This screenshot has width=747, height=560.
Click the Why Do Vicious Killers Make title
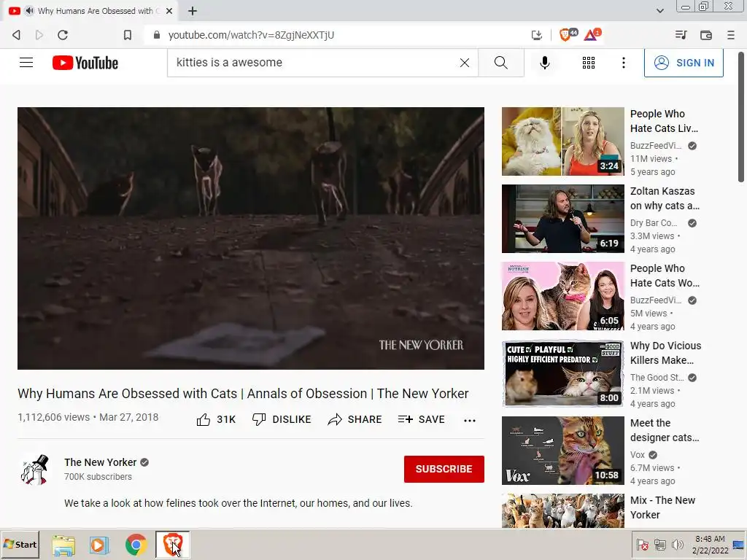click(x=665, y=353)
